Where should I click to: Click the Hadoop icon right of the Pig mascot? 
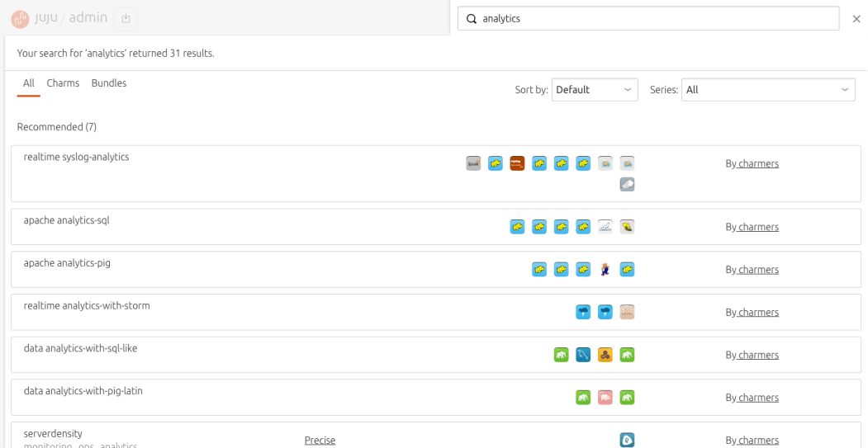pos(627,269)
